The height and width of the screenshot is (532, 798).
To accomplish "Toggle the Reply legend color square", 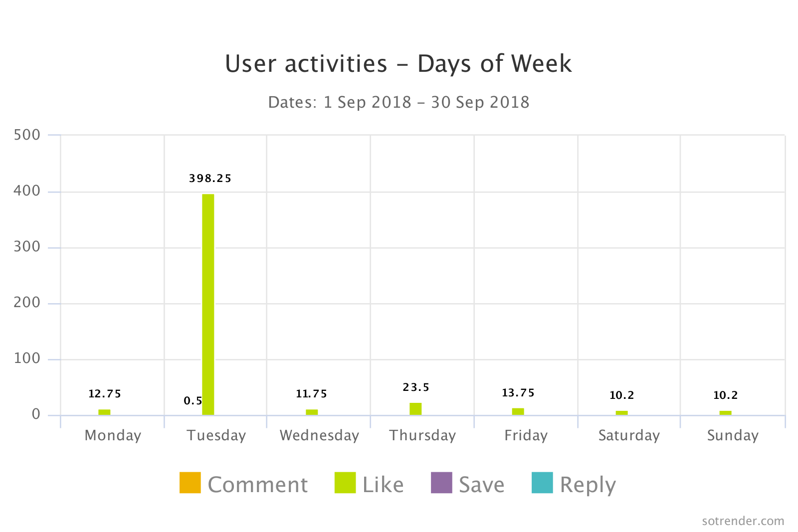I will coord(542,483).
